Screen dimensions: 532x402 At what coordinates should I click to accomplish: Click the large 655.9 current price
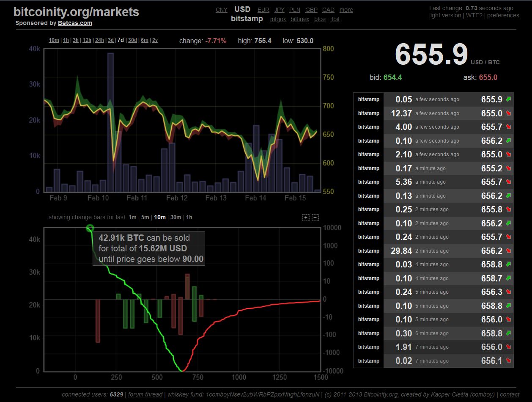pos(431,55)
